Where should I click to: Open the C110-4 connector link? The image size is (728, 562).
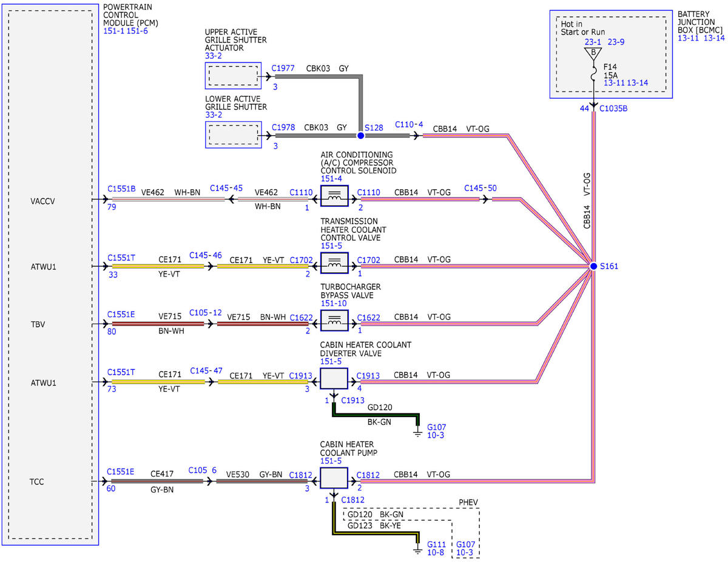point(409,124)
